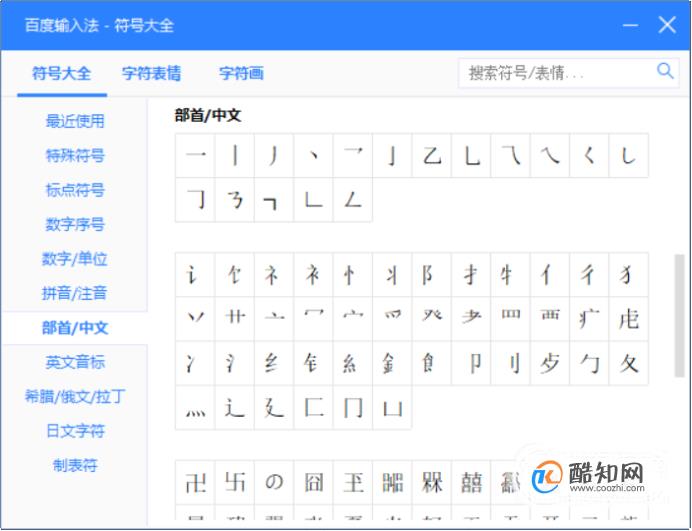Click the search magnifier icon
Screen dimensions: 692x531
(665, 71)
